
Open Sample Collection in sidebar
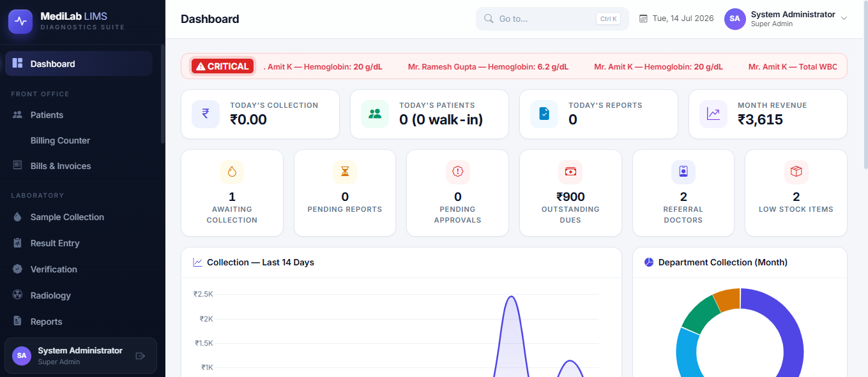79,217
